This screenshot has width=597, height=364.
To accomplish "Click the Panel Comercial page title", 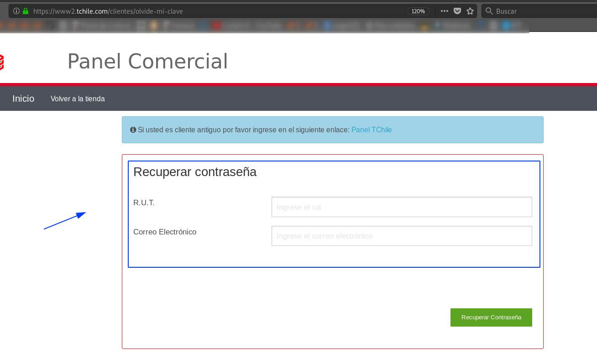I will pyautogui.click(x=147, y=62).
